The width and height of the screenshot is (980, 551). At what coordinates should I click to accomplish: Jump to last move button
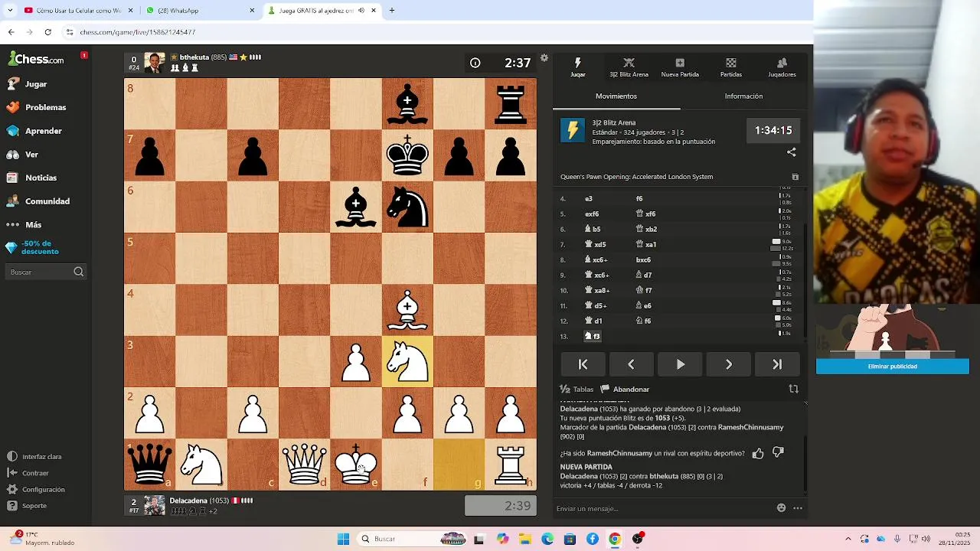(777, 364)
